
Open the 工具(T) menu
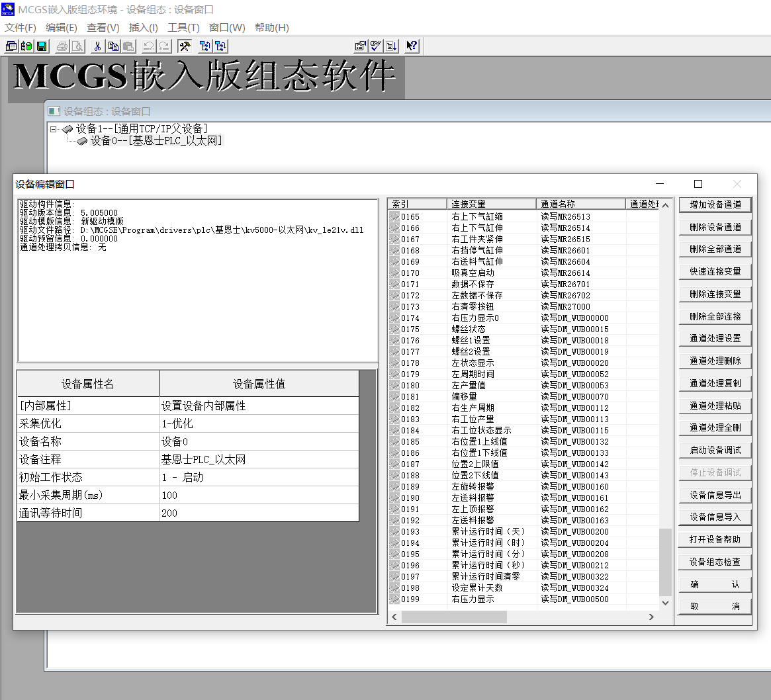[x=183, y=28]
